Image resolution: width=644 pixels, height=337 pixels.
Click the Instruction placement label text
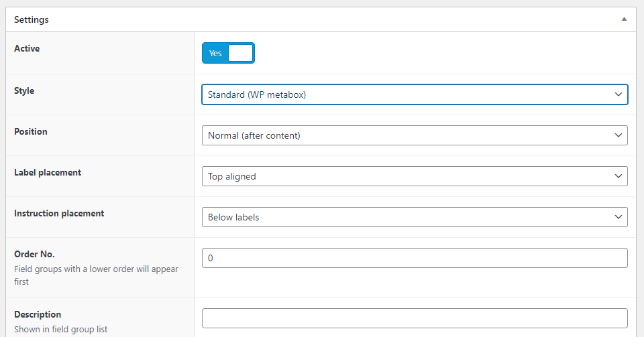coord(59,213)
